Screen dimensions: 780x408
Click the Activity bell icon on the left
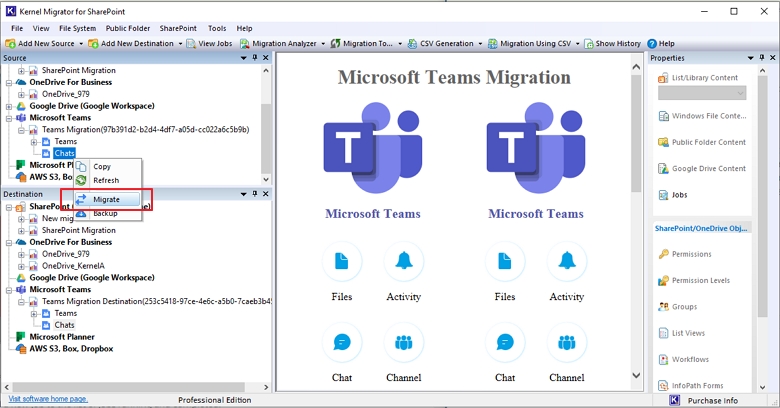pyautogui.click(x=404, y=262)
